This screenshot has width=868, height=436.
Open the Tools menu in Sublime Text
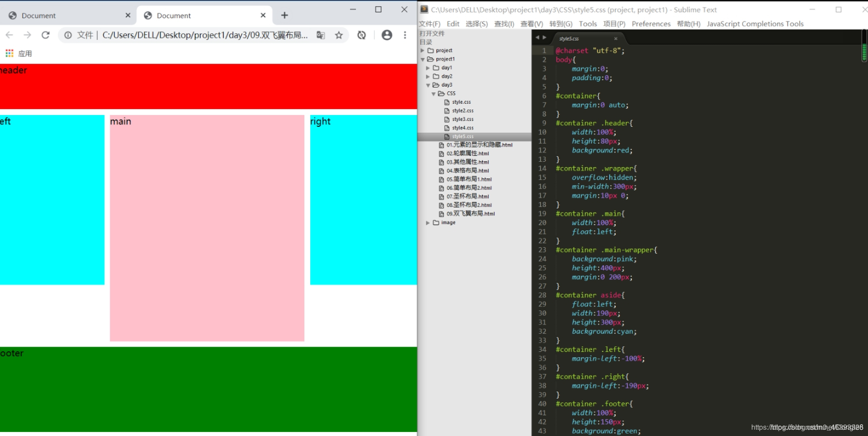pos(588,24)
